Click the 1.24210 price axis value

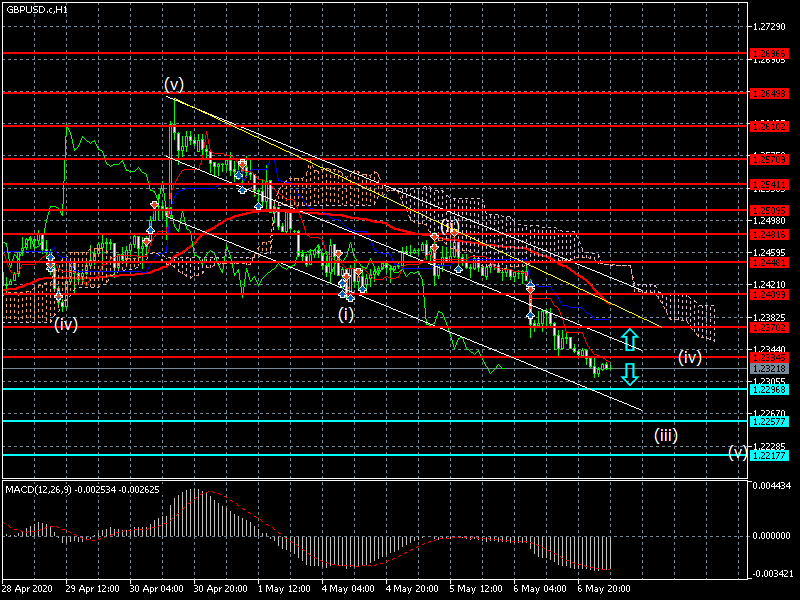point(769,284)
